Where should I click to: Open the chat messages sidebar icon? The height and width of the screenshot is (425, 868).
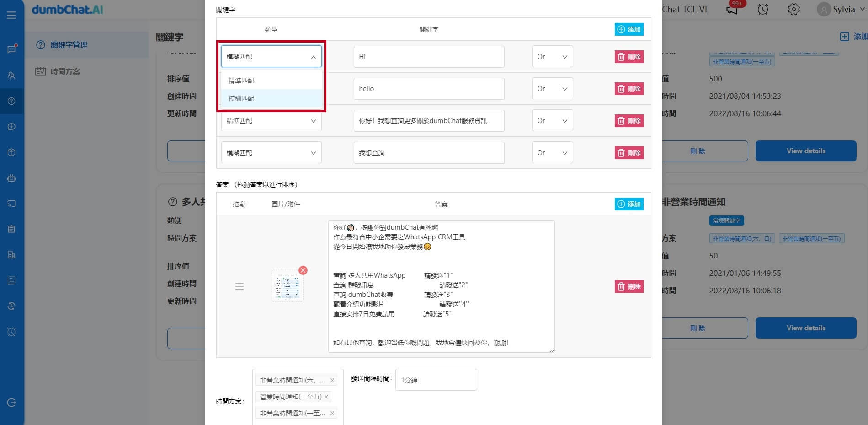[x=11, y=49]
